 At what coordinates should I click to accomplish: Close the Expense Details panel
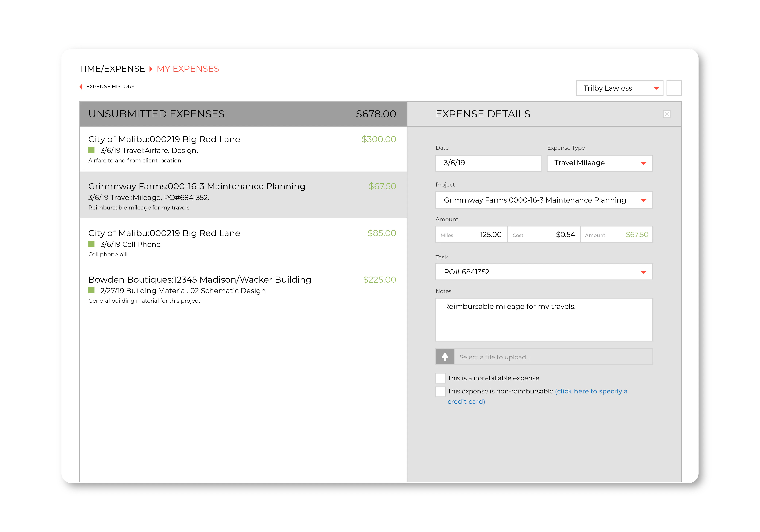coord(667,114)
